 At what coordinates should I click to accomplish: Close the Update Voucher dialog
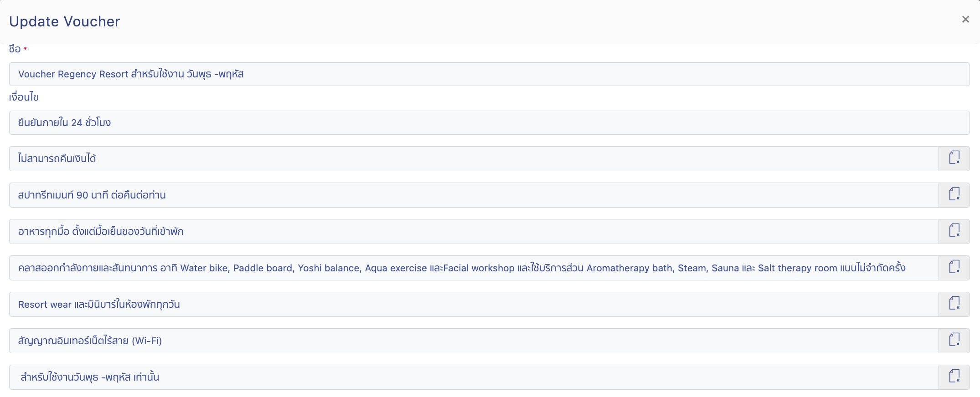(965, 19)
